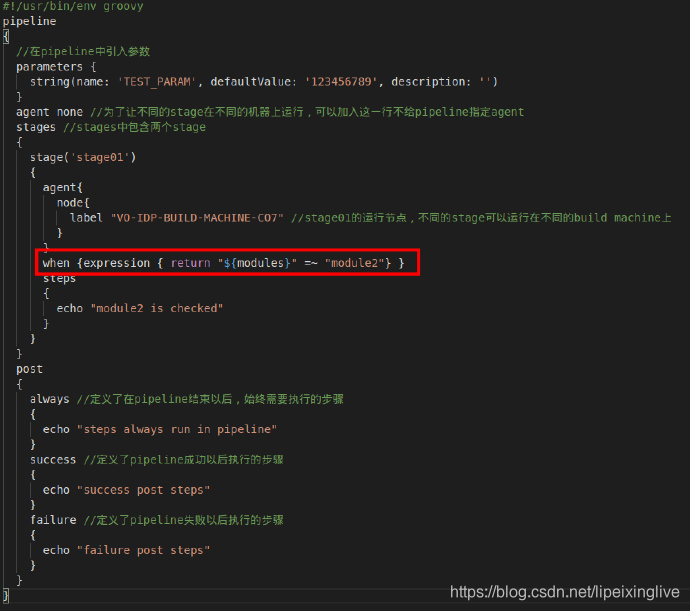This screenshot has height=611, width=690.
Task: Click the "module2" string in when expression
Action: point(355,263)
